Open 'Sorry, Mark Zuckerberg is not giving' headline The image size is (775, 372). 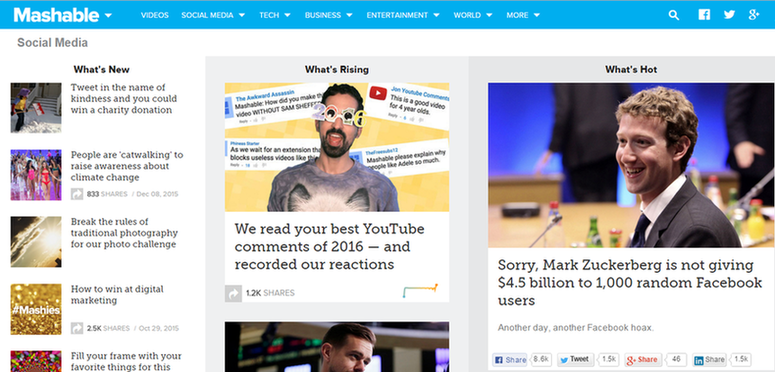[x=630, y=283]
